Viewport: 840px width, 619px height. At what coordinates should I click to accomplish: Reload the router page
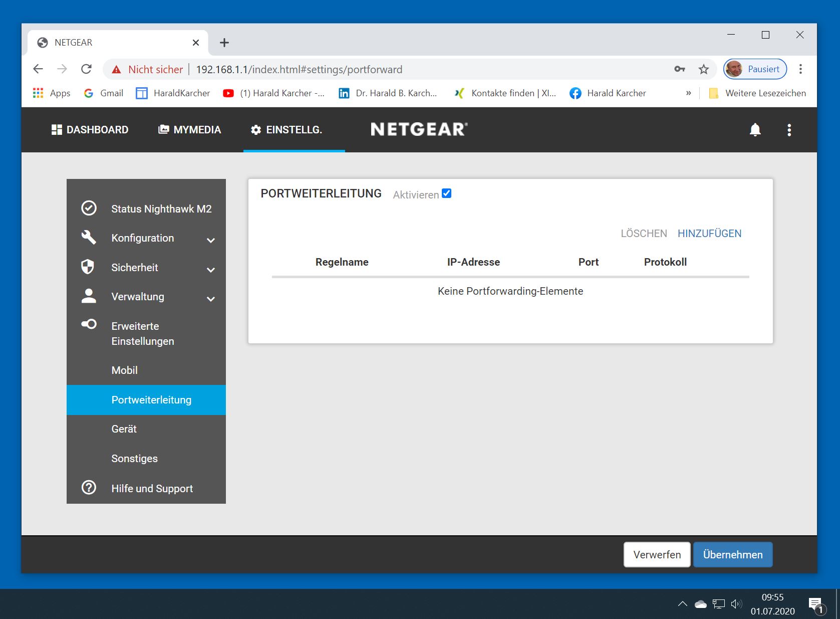tap(86, 69)
